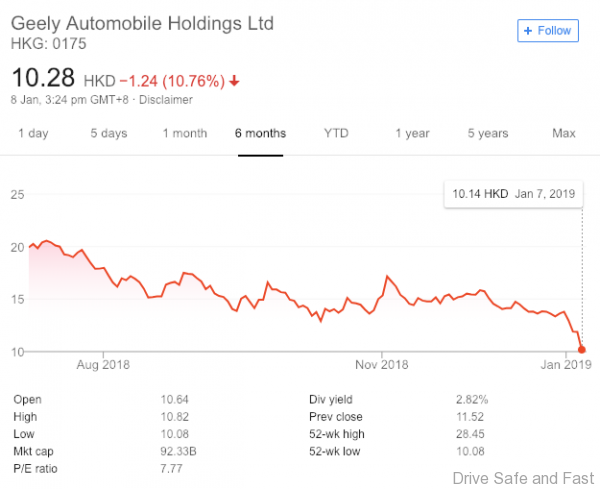Click the Div yield percentage value
Viewport: 600px width, 489px height.
coord(471,399)
